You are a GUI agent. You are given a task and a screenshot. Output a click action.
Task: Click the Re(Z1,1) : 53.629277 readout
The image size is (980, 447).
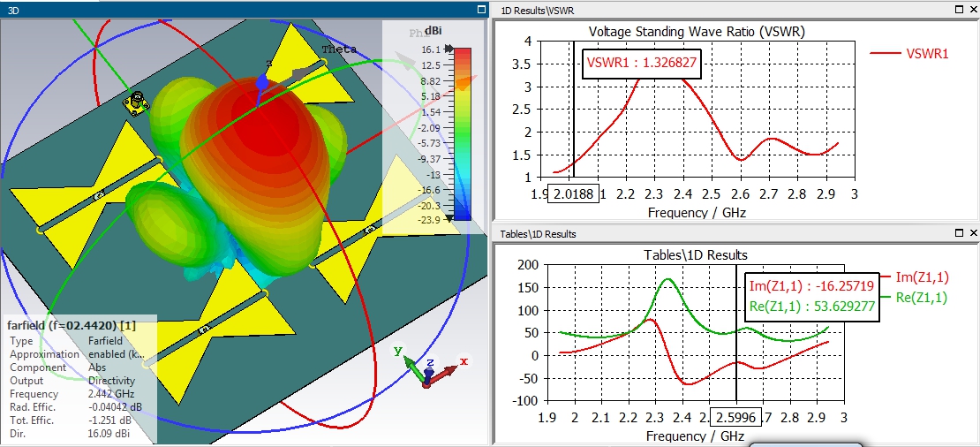pos(811,307)
